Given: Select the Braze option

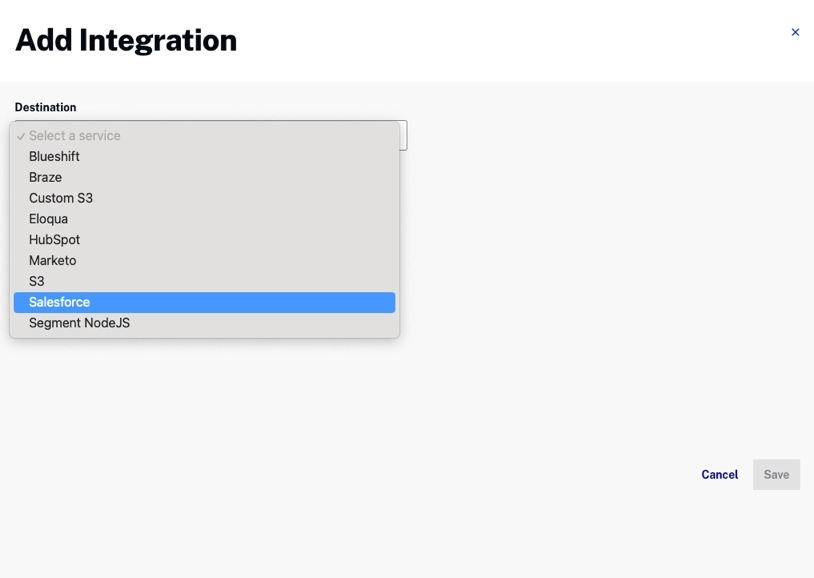Looking at the screenshot, I should tap(45, 178).
